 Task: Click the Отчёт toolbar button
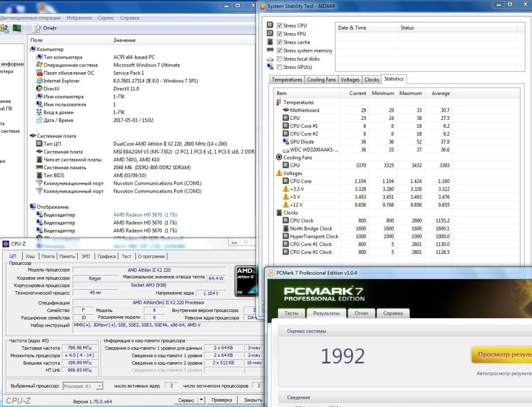click(45, 28)
